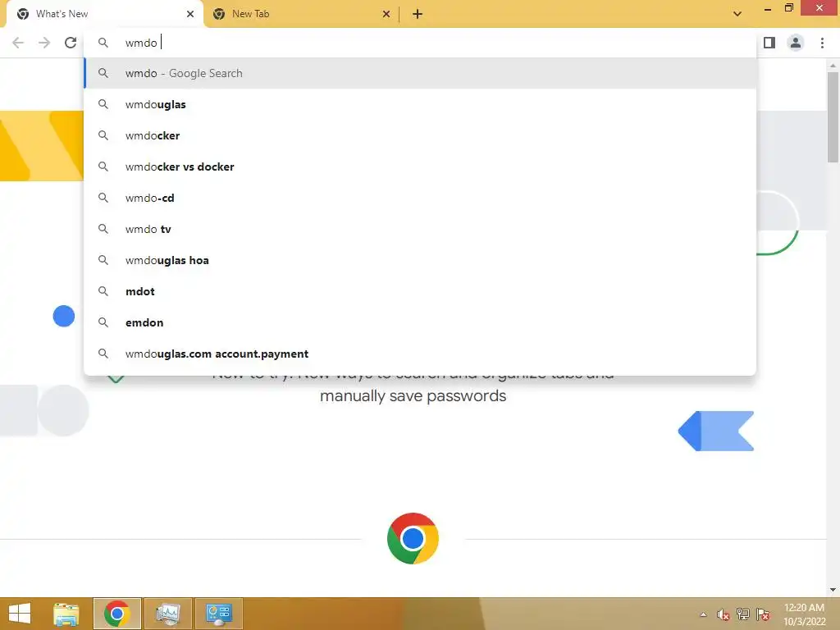
Task: Click the Chrome logo on the page
Action: pyautogui.click(x=413, y=538)
